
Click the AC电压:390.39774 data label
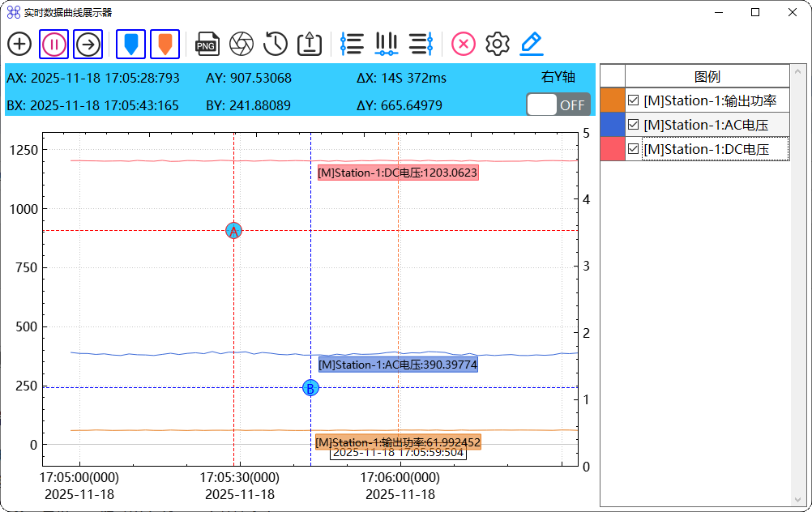pos(398,365)
